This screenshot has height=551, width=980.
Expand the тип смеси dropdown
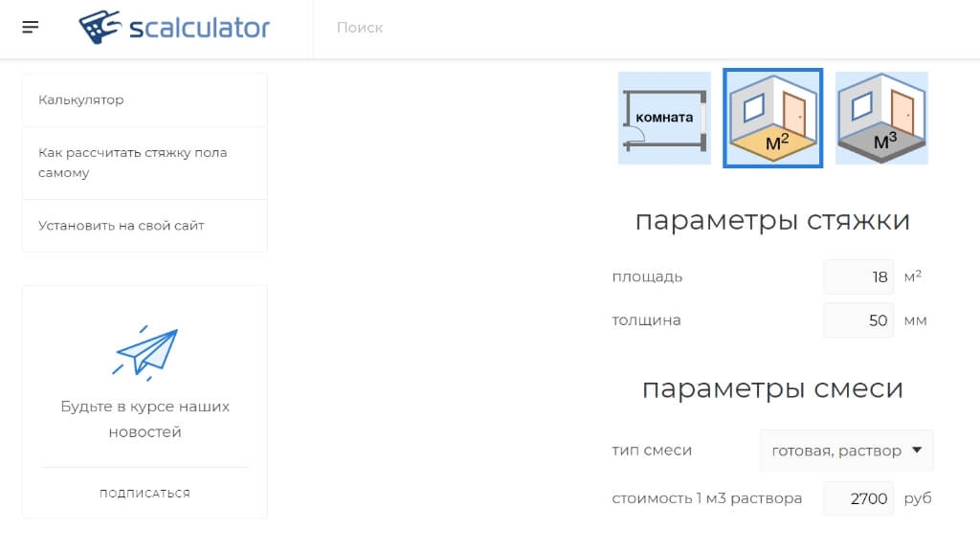(846, 451)
